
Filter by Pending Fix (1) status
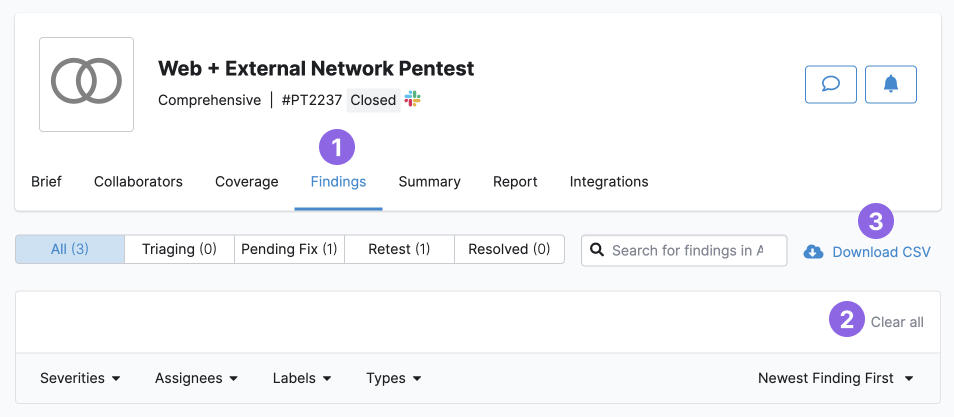pyautogui.click(x=289, y=249)
